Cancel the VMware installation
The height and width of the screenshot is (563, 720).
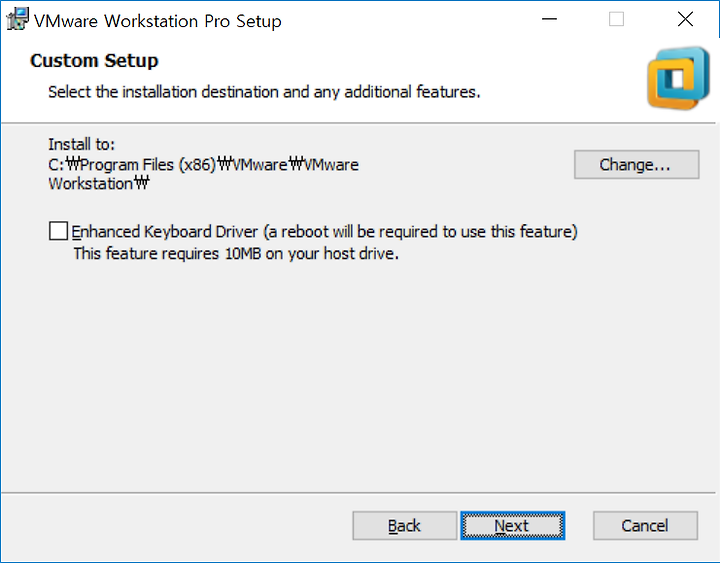click(645, 525)
